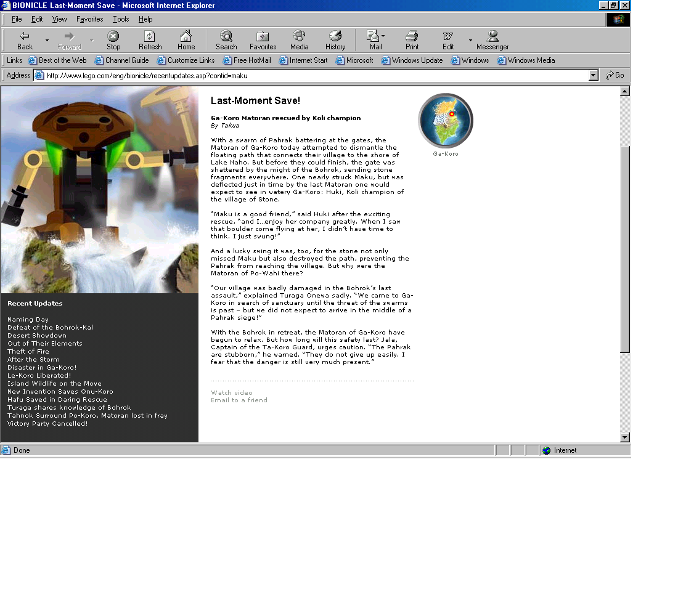Click the Ga-Koro island map thumbnail
The image size is (678, 616).
pos(446,121)
